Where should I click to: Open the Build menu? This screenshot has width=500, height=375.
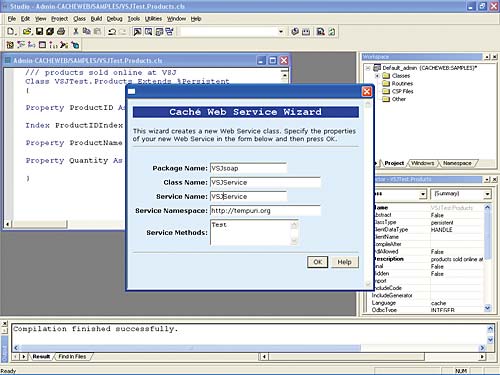[96, 19]
